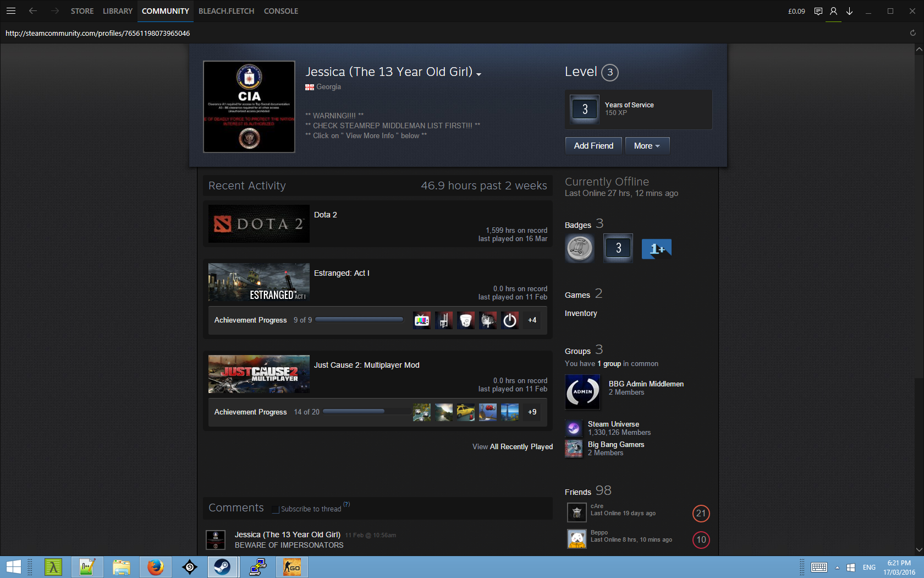
Task: Open BBG Admin Middlemen group name
Action: coord(646,384)
